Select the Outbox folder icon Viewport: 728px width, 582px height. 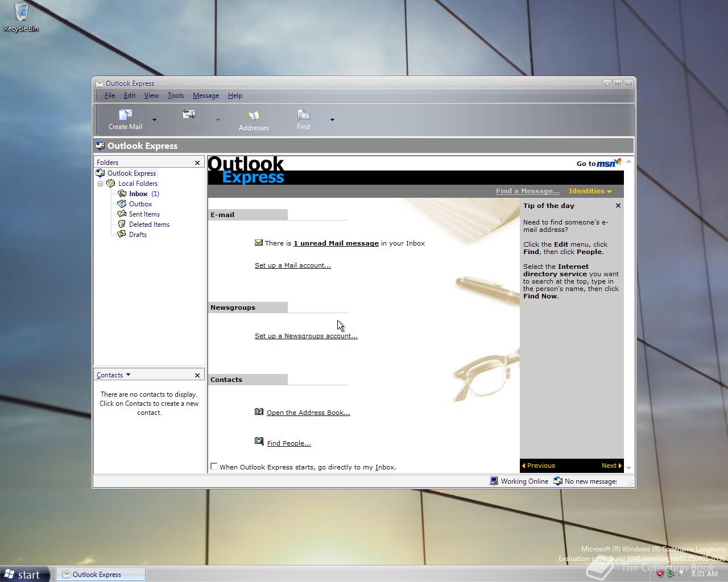122,204
